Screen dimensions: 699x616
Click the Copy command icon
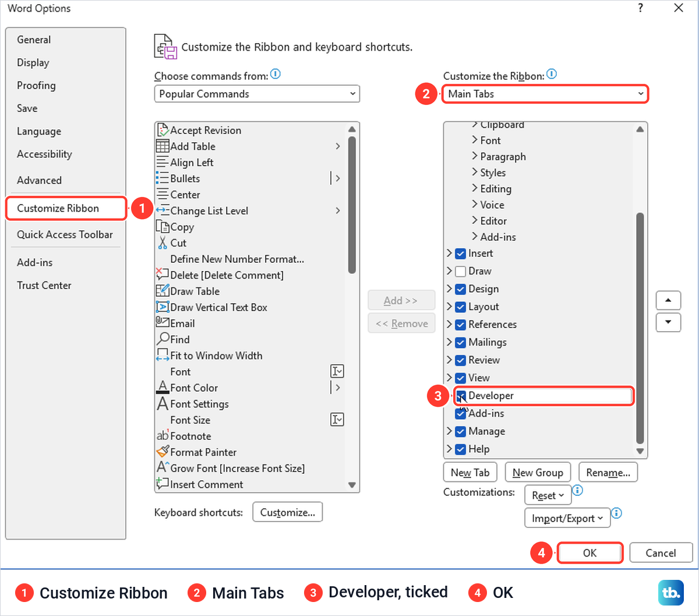click(163, 227)
